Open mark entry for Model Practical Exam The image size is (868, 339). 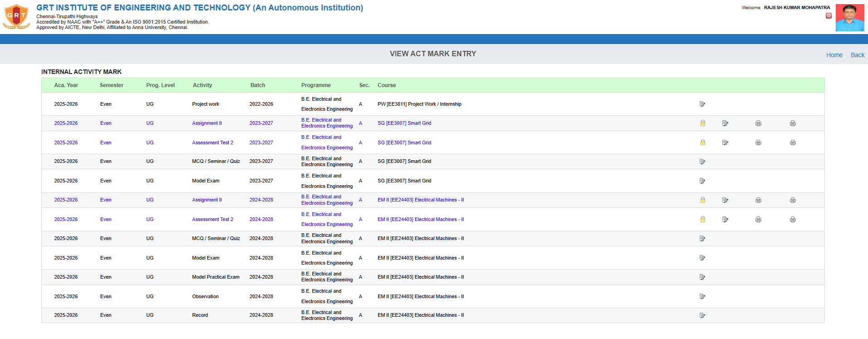702,277
